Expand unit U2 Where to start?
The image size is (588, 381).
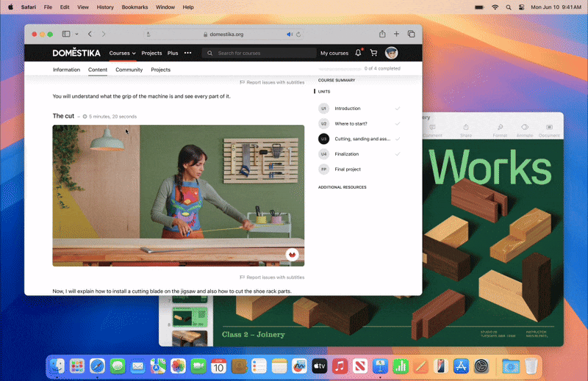[351, 123]
